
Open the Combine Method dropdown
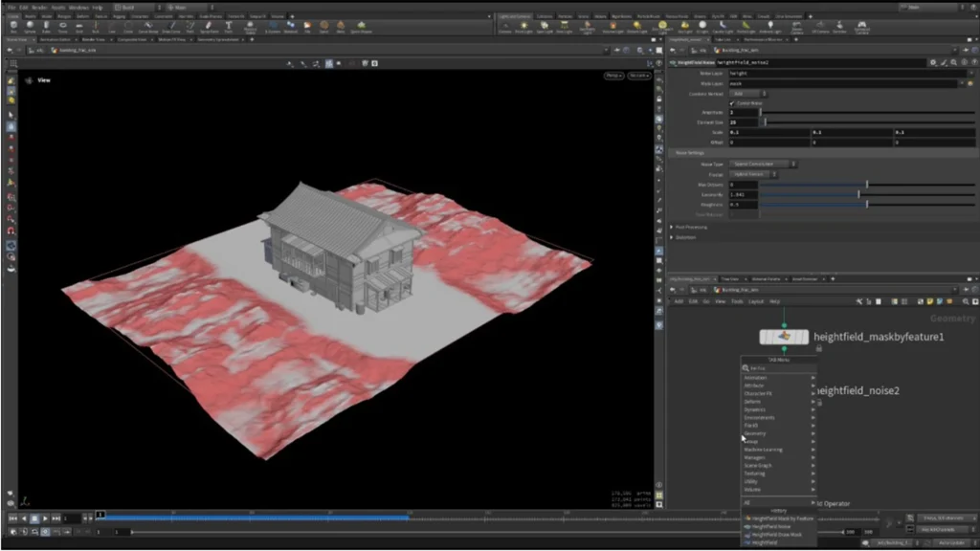click(748, 94)
